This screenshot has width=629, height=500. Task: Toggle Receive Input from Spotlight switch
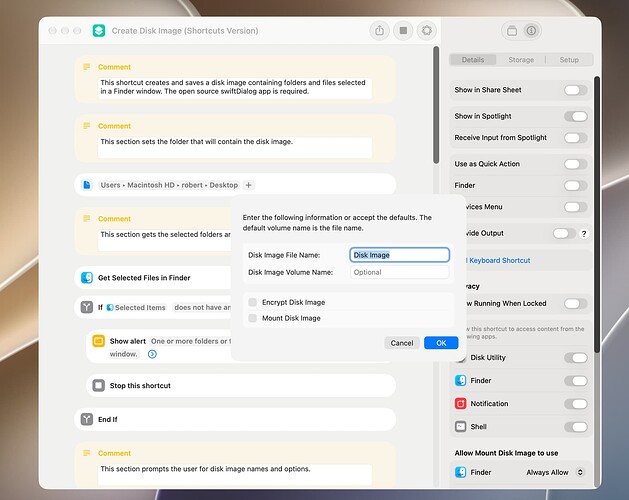pos(576,138)
